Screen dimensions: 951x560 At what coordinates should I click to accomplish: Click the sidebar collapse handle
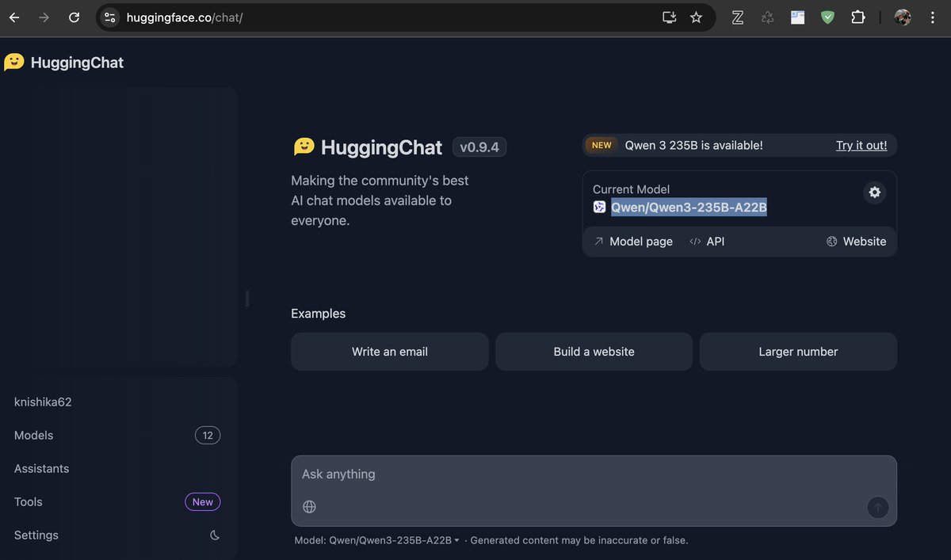click(x=247, y=299)
